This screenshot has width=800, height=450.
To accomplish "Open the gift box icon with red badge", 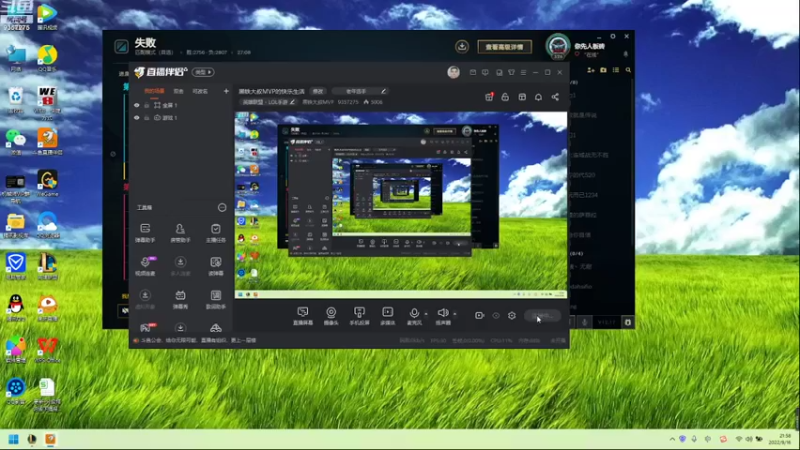I will (489, 97).
